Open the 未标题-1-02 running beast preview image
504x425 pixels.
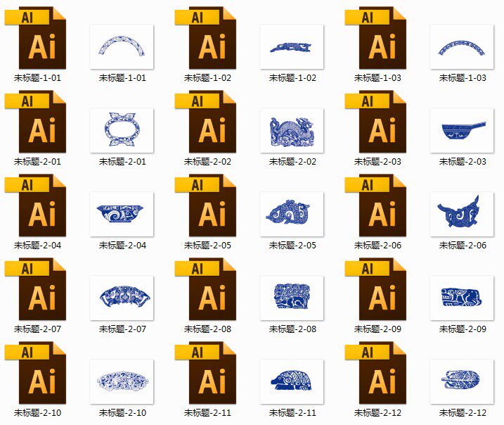pos(292,46)
